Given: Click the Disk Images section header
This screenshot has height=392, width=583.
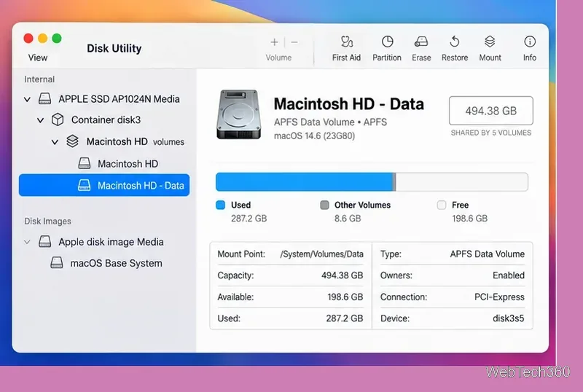Looking at the screenshot, I should pos(47,222).
